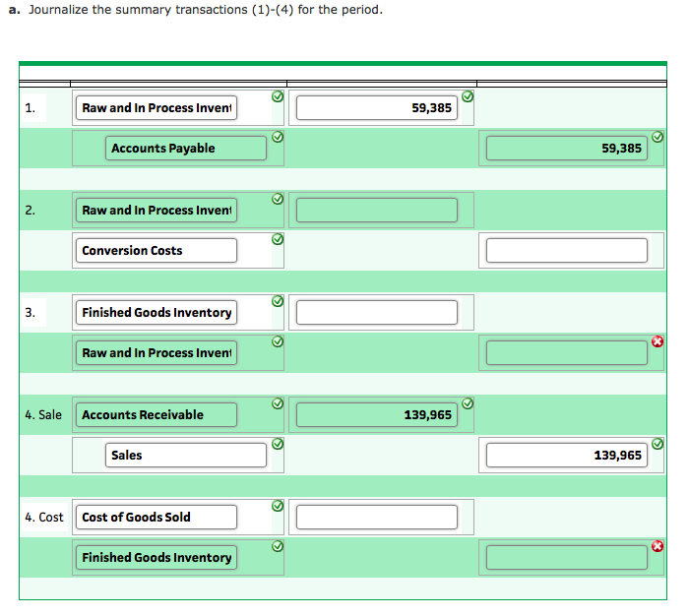
Task: Click the empty debit amount field in entry 2
Action: pos(377,211)
